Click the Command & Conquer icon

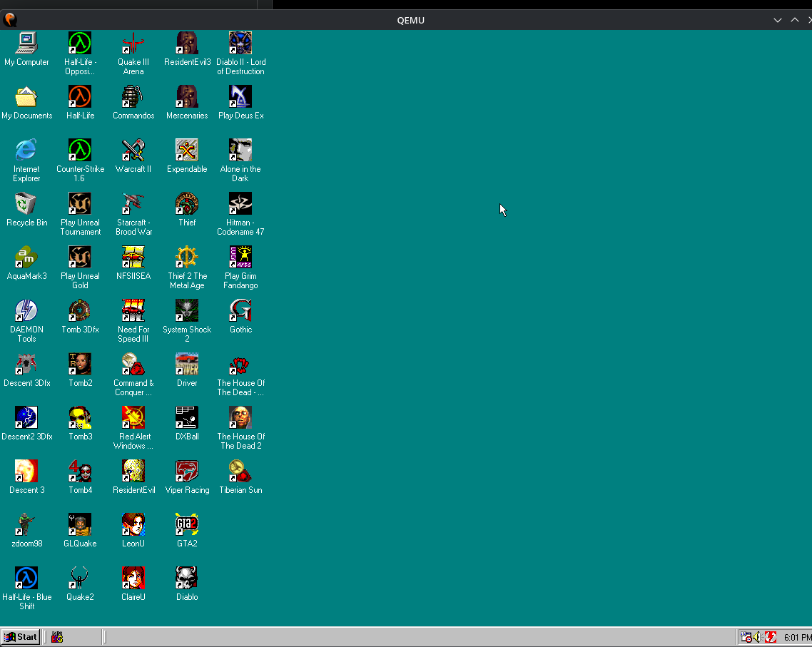point(133,364)
